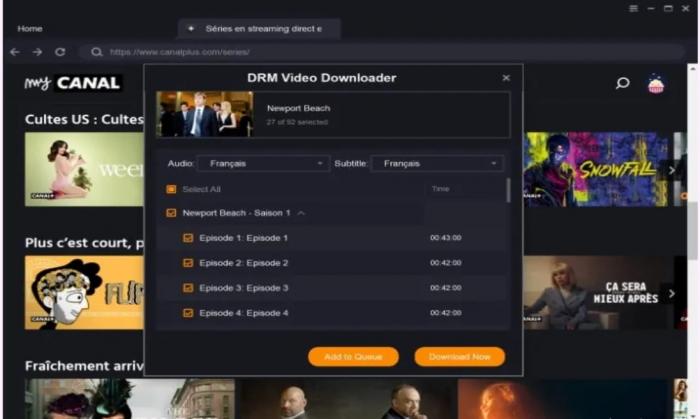Click the Episode 4: Episode 4 row text

[243, 313]
